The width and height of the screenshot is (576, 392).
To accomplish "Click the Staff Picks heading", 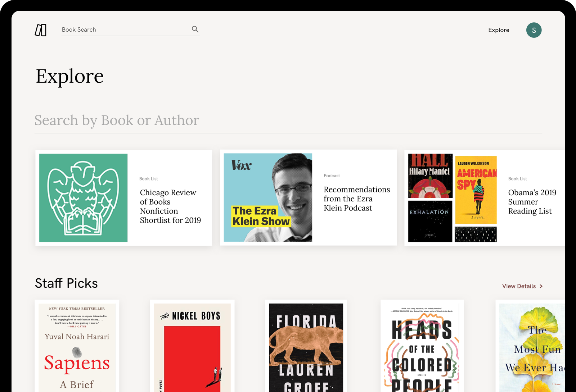I will (66, 283).
